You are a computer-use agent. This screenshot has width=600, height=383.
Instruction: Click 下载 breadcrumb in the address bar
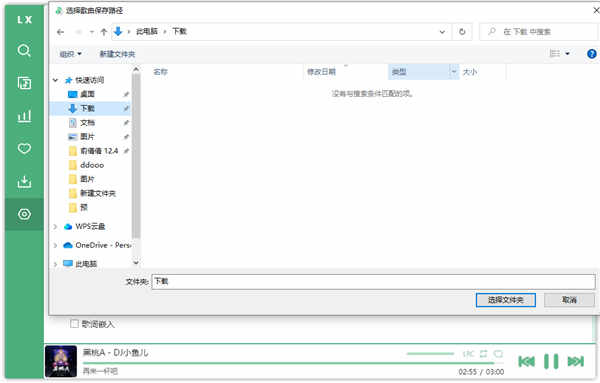[x=179, y=32]
